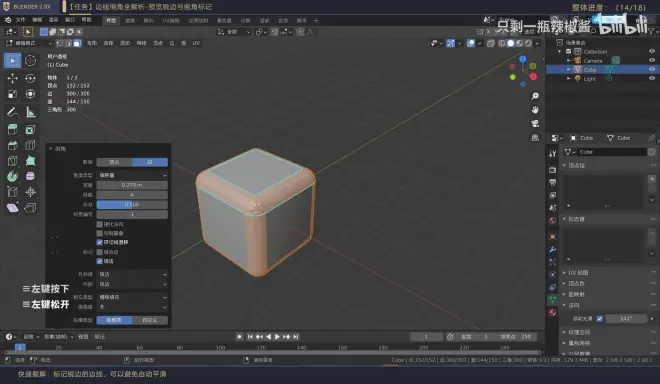Viewport: 660px width, 384px height.
Task: Open the width type dropdown in Bevel panel
Action: pos(132,175)
